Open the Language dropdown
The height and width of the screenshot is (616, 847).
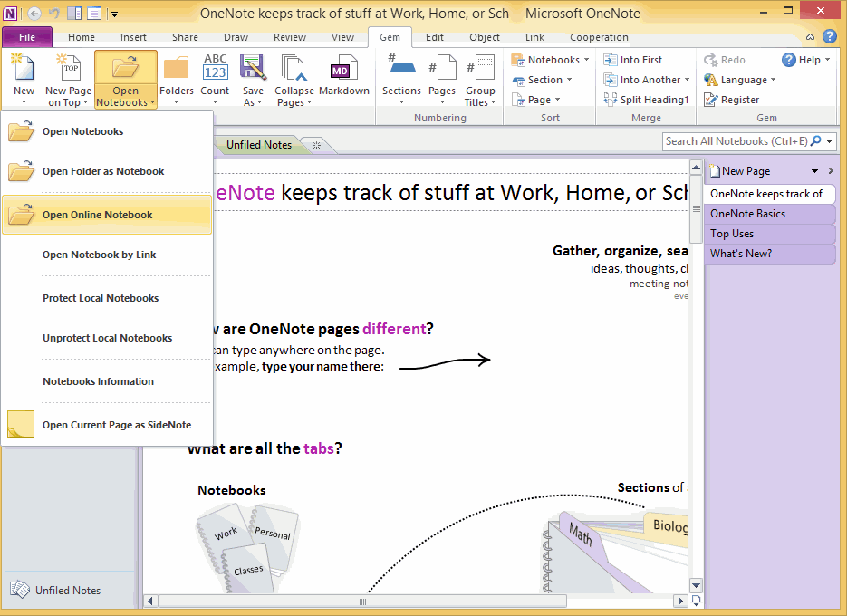[774, 80]
